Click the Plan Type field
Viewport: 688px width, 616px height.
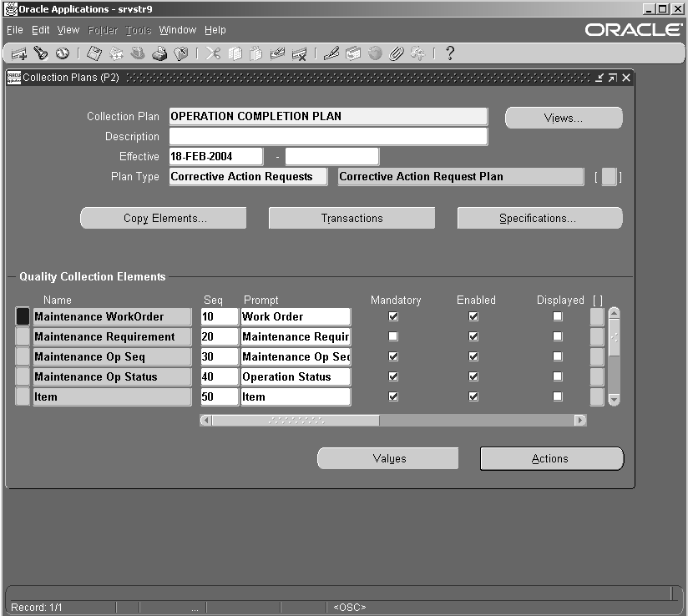[x=248, y=176]
